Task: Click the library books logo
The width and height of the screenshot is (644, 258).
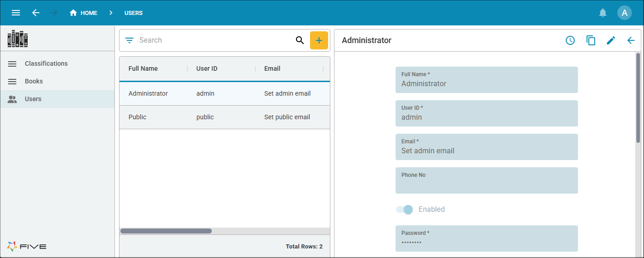Action: pyautogui.click(x=18, y=39)
